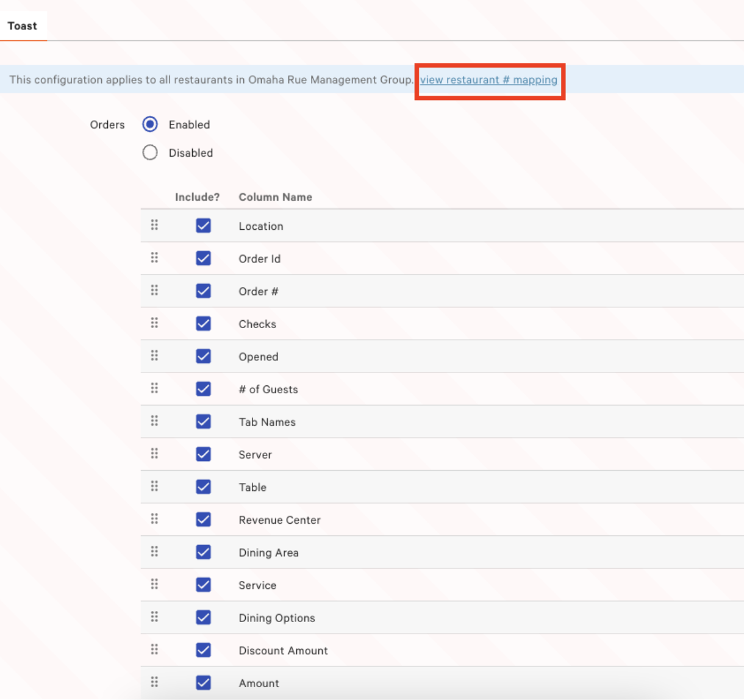Grab the drag handle beside Location row
The height and width of the screenshot is (700, 744).
[154, 225]
